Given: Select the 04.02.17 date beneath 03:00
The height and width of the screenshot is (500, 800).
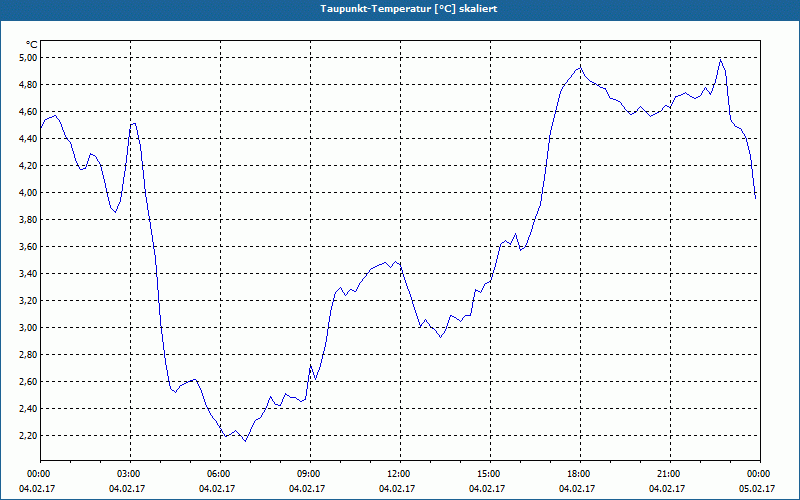Looking at the screenshot, I should [x=127, y=489].
